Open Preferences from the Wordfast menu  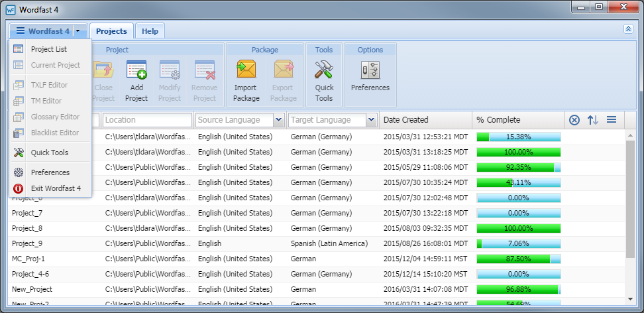click(50, 172)
